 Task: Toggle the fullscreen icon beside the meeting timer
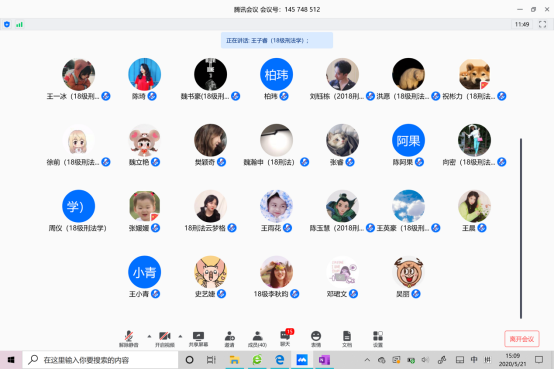[542, 24]
